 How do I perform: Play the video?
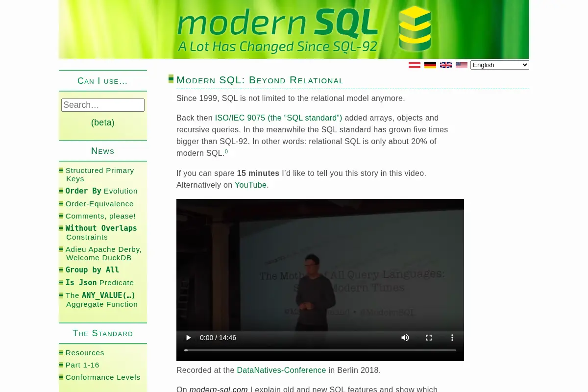[188, 338]
